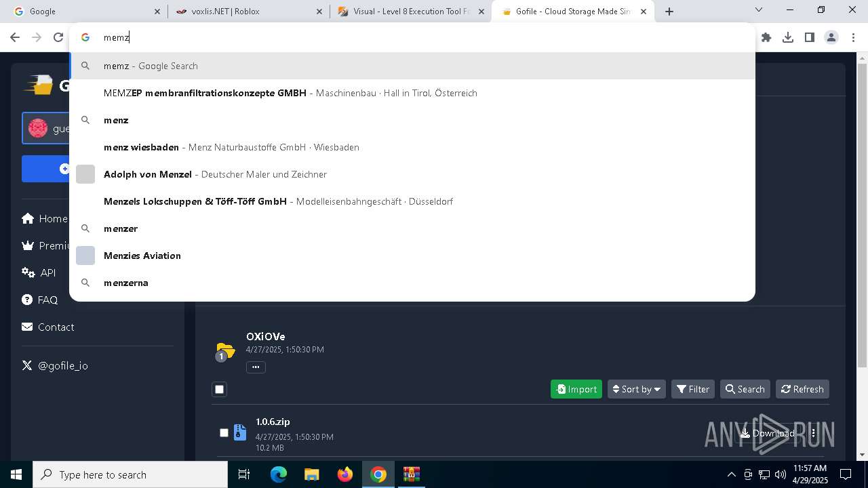Open the API link in the sidebar

tap(39, 272)
